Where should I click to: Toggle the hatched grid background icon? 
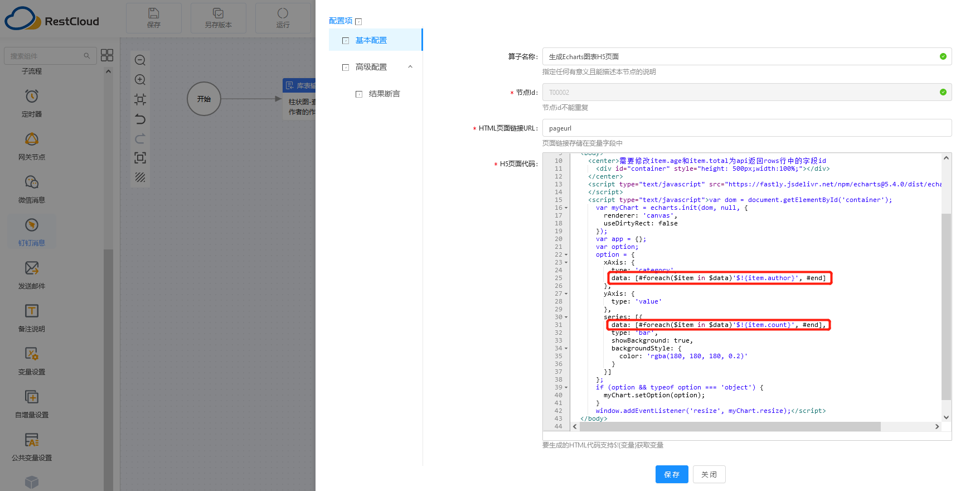click(140, 177)
